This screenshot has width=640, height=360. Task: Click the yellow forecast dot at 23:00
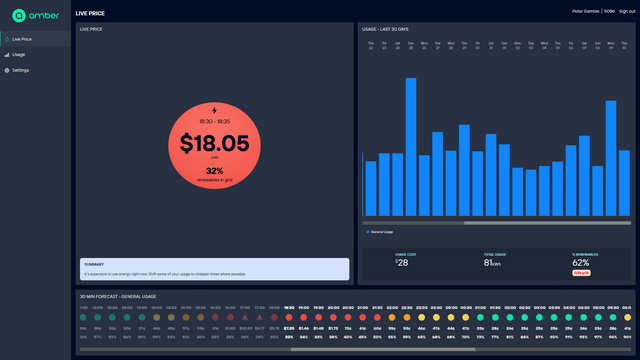[421, 318]
